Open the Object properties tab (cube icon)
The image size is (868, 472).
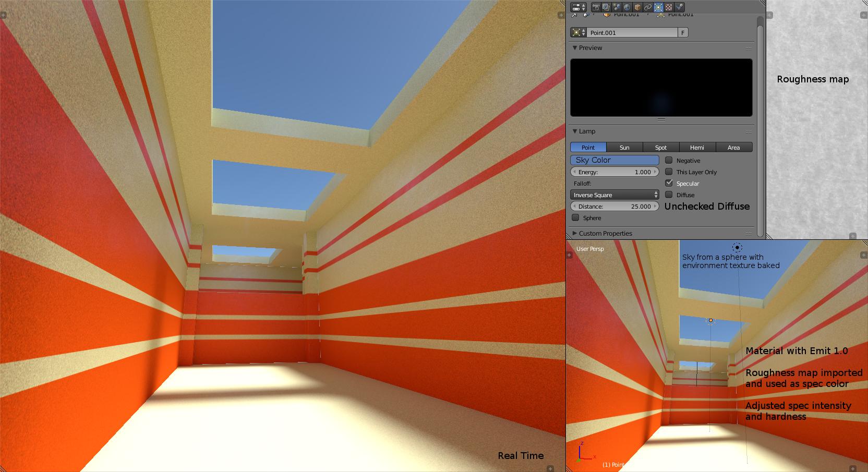[637, 7]
